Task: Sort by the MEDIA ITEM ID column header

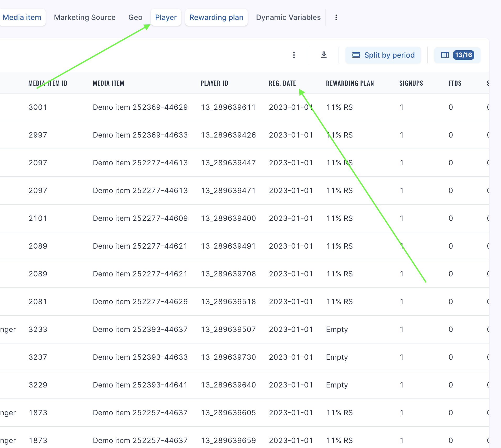Action: [48, 83]
